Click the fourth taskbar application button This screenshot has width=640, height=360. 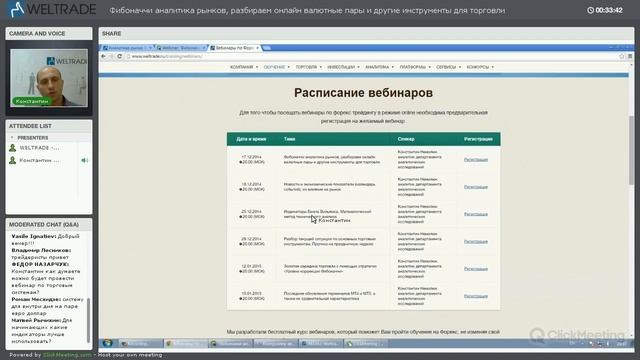tap(276, 344)
